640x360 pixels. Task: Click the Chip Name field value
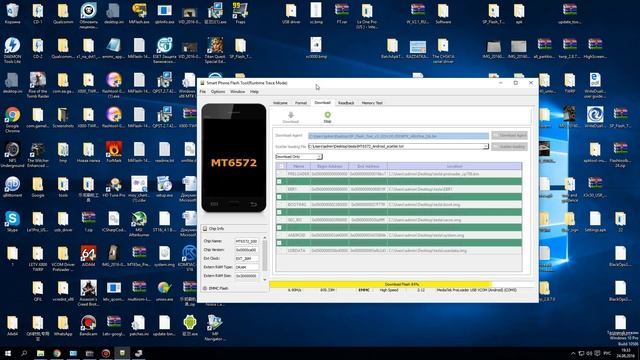(247, 241)
